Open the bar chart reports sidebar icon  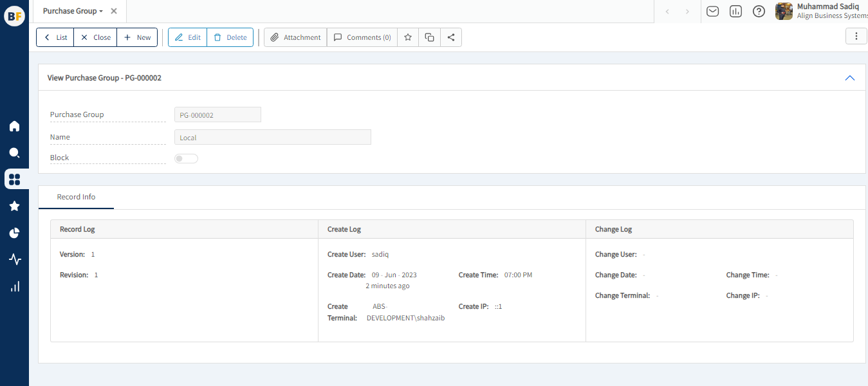click(14, 287)
